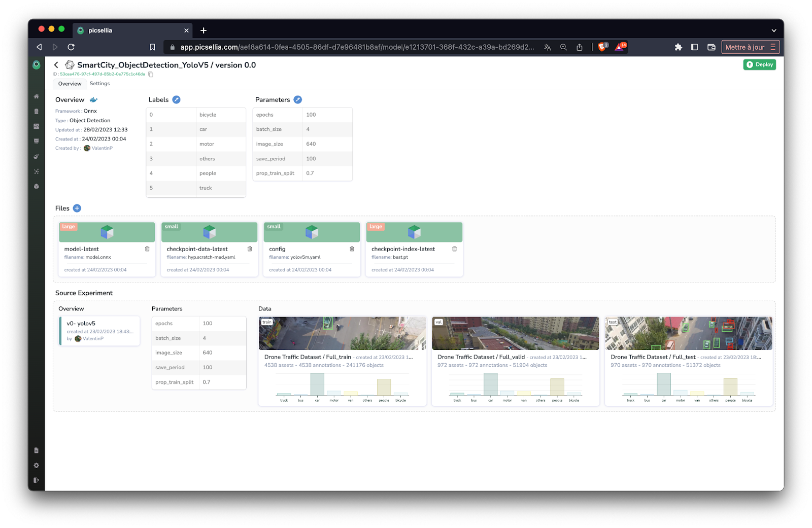Click the logout icon in the sidebar's lower corner
The height and width of the screenshot is (528, 812).
pyautogui.click(x=36, y=480)
